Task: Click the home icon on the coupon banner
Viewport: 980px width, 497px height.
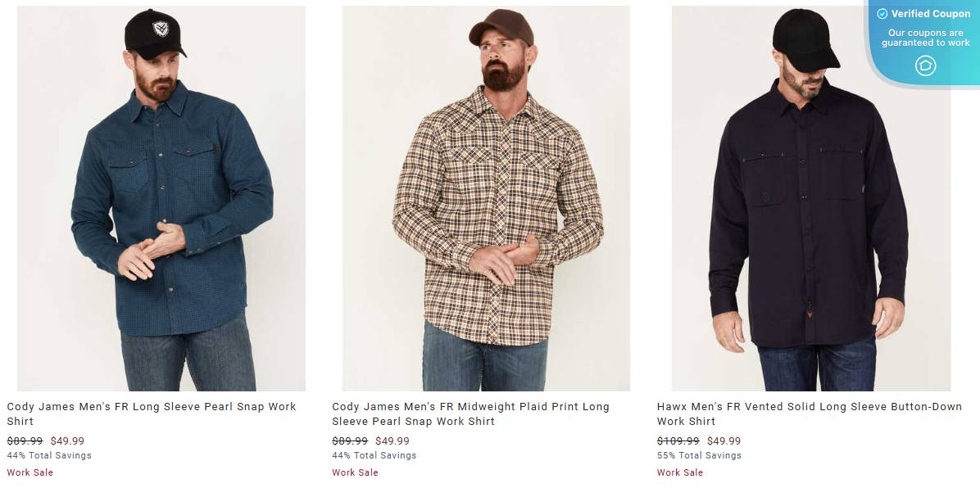Action: click(926, 66)
